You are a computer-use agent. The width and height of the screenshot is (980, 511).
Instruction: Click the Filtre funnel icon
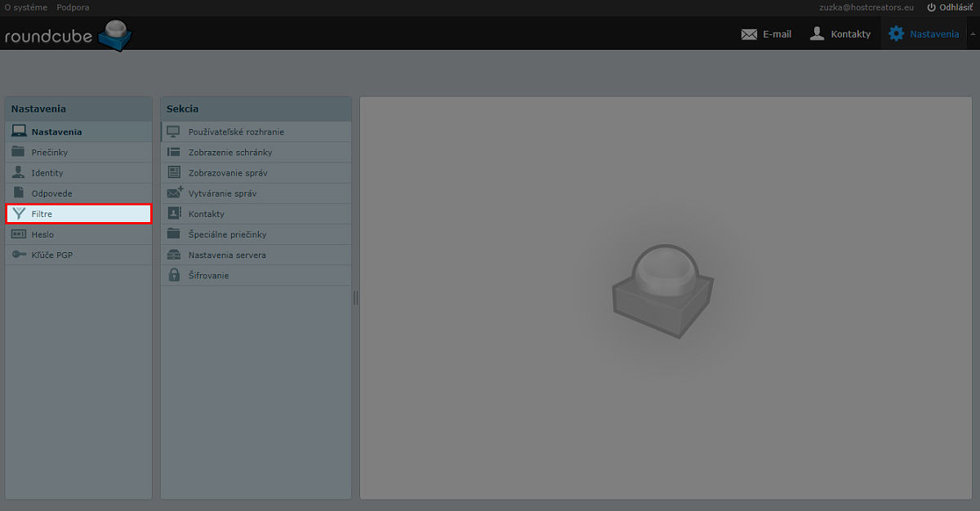pos(19,214)
